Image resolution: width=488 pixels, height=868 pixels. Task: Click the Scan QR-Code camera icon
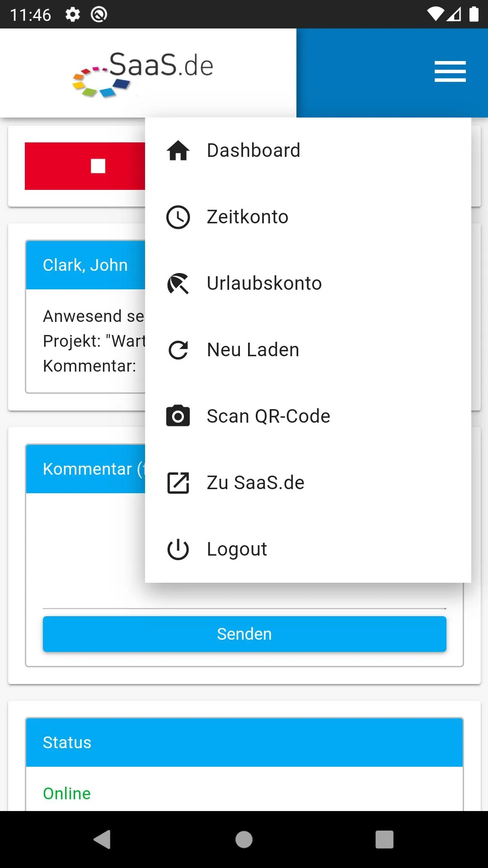click(178, 416)
